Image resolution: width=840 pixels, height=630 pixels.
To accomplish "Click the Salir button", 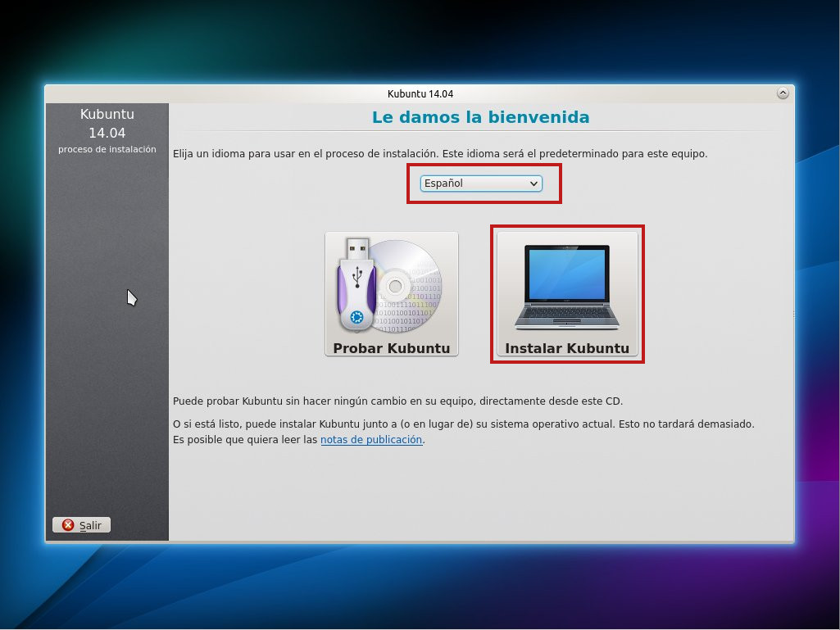I will click(x=81, y=525).
